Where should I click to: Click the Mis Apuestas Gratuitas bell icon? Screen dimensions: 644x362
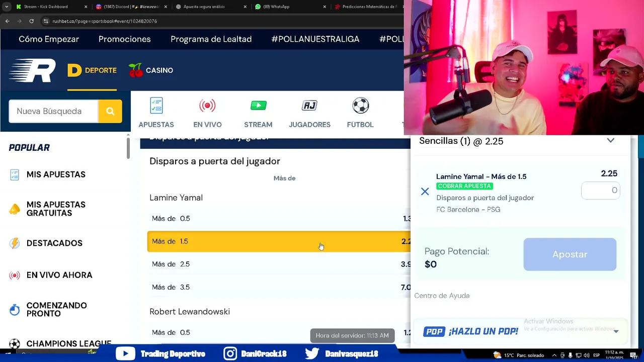coord(15,209)
